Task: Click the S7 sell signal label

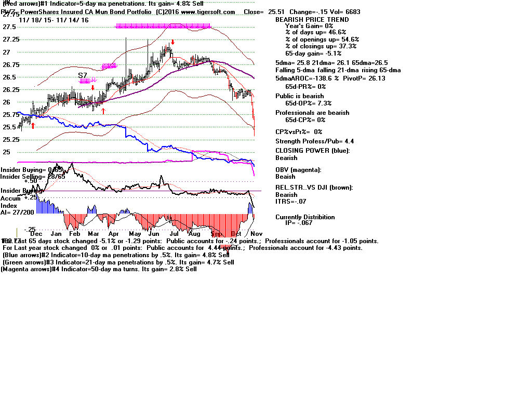Action: click(83, 75)
